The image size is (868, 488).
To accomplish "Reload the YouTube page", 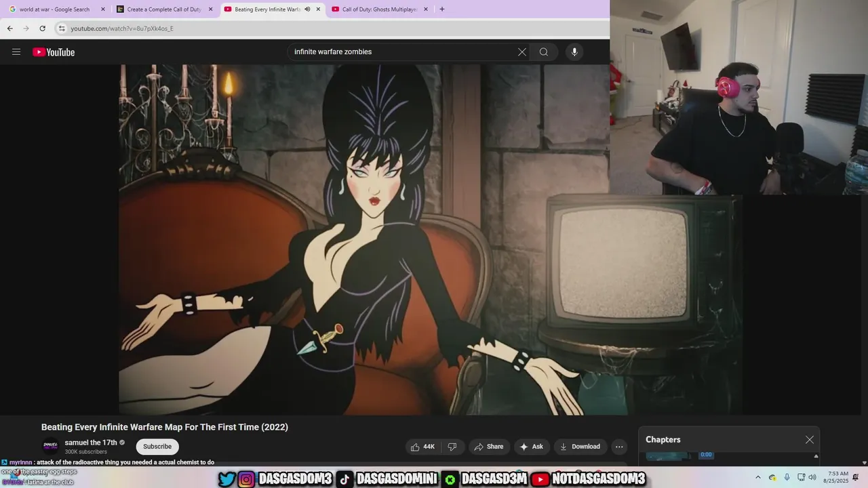I will [42, 28].
